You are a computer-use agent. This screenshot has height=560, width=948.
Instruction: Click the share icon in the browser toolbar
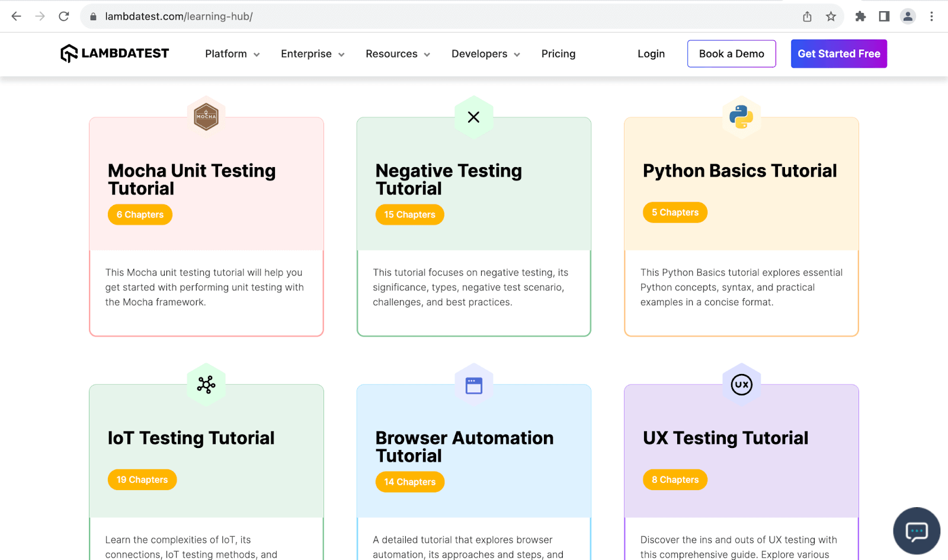(x=806, y=17)
